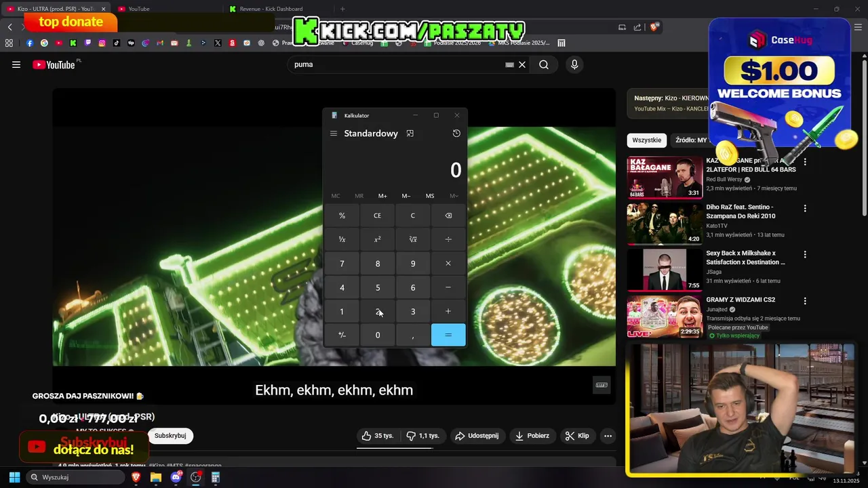The image size is (868, 488).
Task: Click digit 0 in Calculator
Action: (378, 335)
